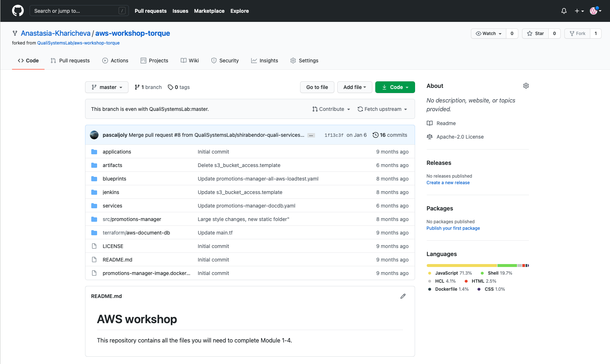Click the artifacts folder icon
This screenshot has width=610, height=364.
[x=94, y=165]
